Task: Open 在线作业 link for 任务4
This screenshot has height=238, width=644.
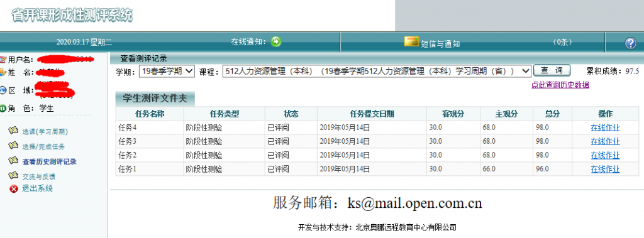Action: click(605, 127)
